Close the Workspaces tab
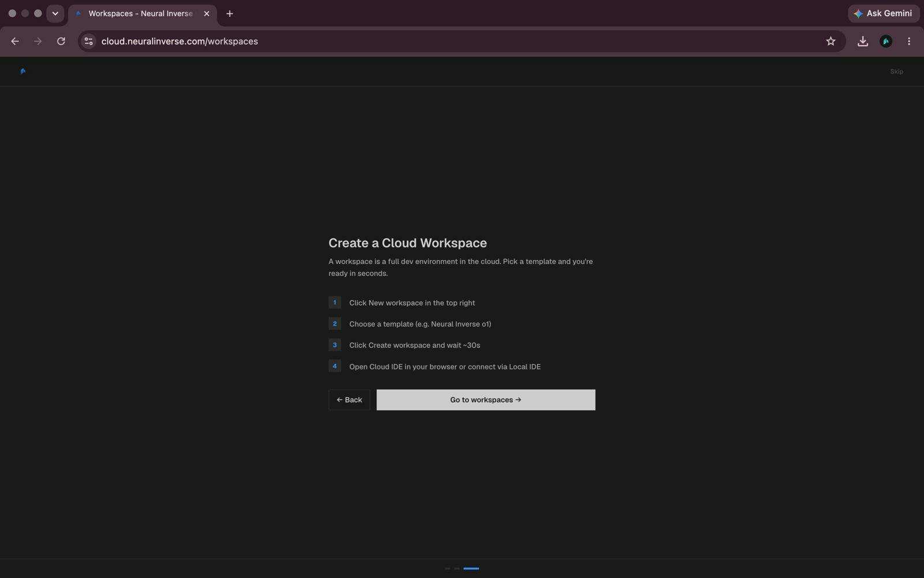Screen dimensions: 924x578 click(207, 13)
